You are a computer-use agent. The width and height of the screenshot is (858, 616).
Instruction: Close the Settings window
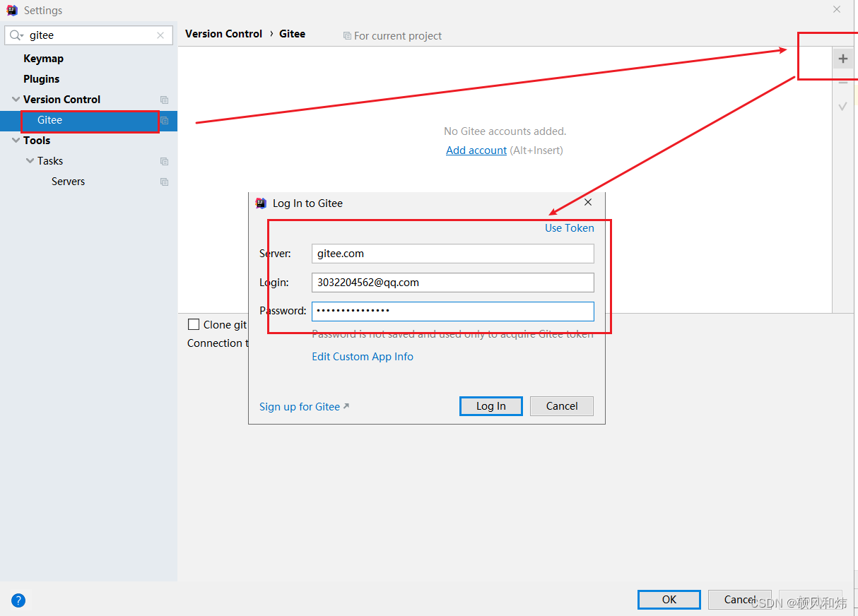click(x=837, y=10)
